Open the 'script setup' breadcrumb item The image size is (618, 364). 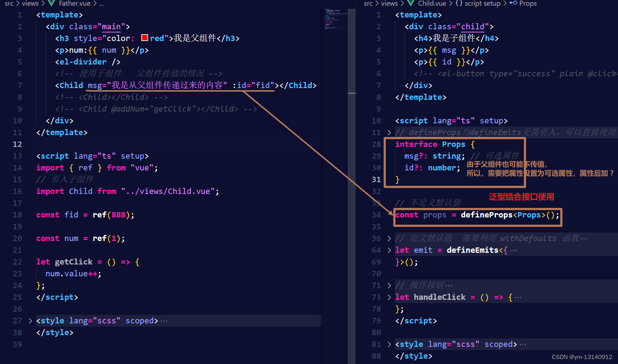pos(482,3)
